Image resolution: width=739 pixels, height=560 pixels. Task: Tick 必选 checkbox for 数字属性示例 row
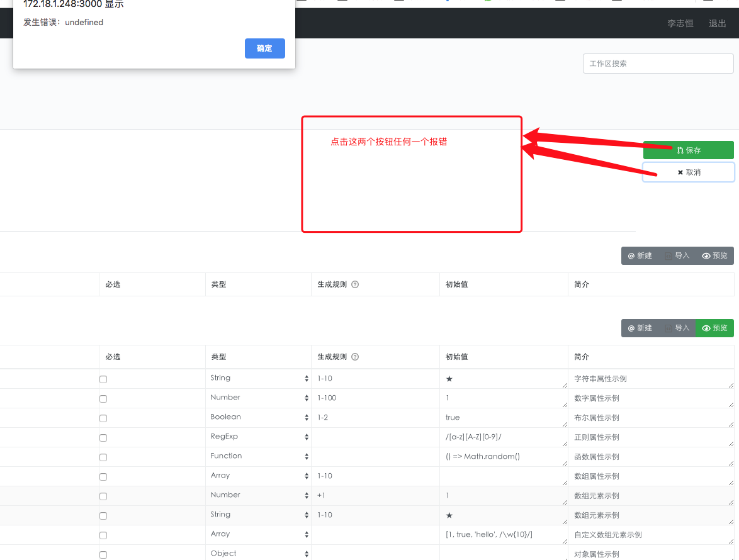click(103, 399)
